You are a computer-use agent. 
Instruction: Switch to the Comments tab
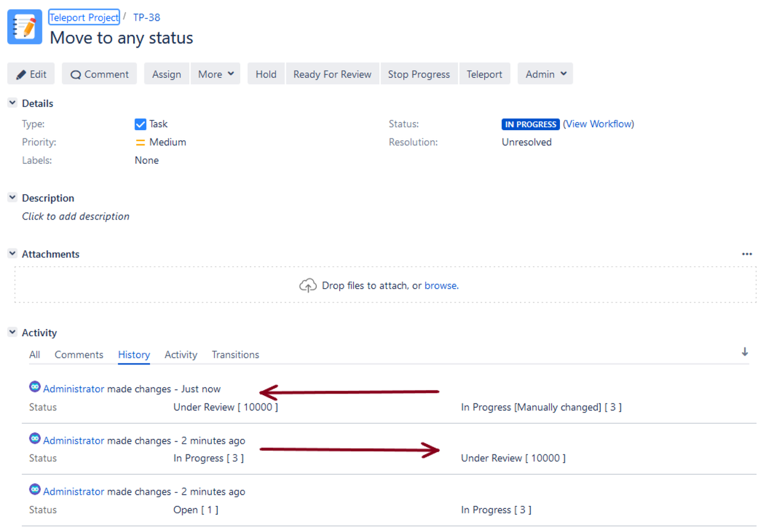79,354
